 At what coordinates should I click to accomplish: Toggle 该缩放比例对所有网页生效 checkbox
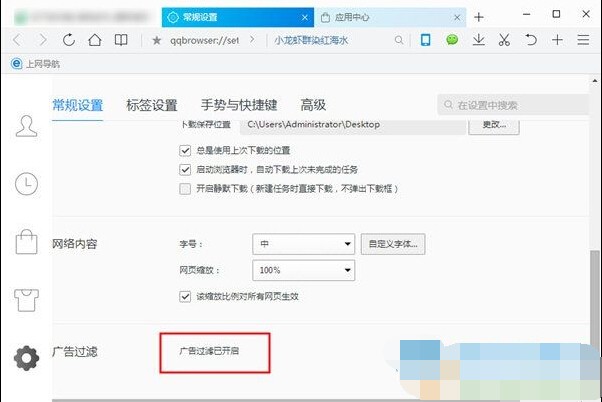point(185,296)
